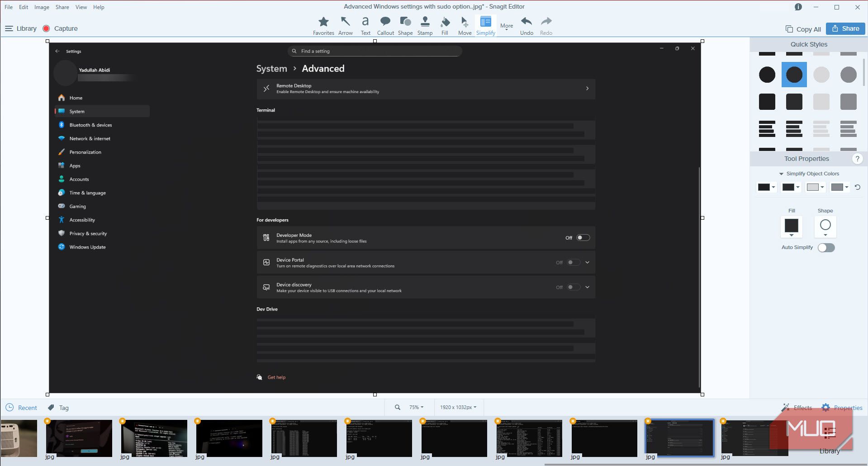Viewport: 868px width, 466px height.
Task: Click the Share button
Action: (845, 28)
